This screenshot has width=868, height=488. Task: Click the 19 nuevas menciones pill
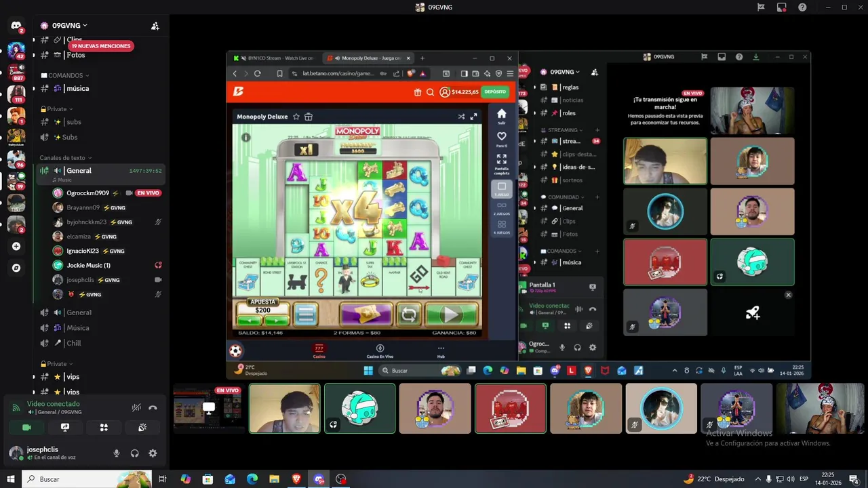click(x=100, y=46)
